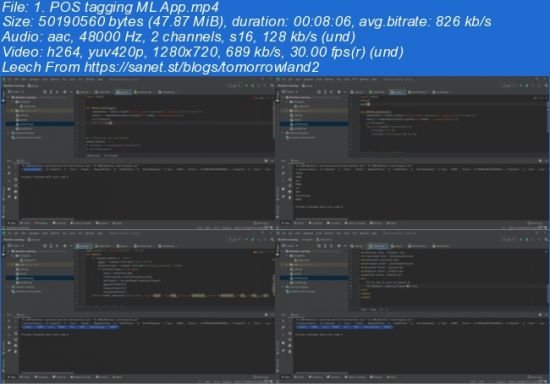
Task: Open the frame with multi-line list output in console
Action: coord(412,153)
